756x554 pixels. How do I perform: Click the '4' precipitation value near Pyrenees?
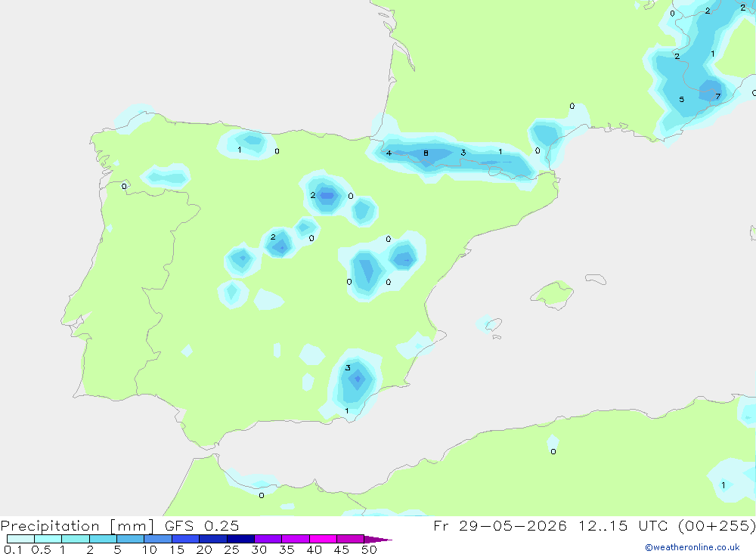(389, 153)
